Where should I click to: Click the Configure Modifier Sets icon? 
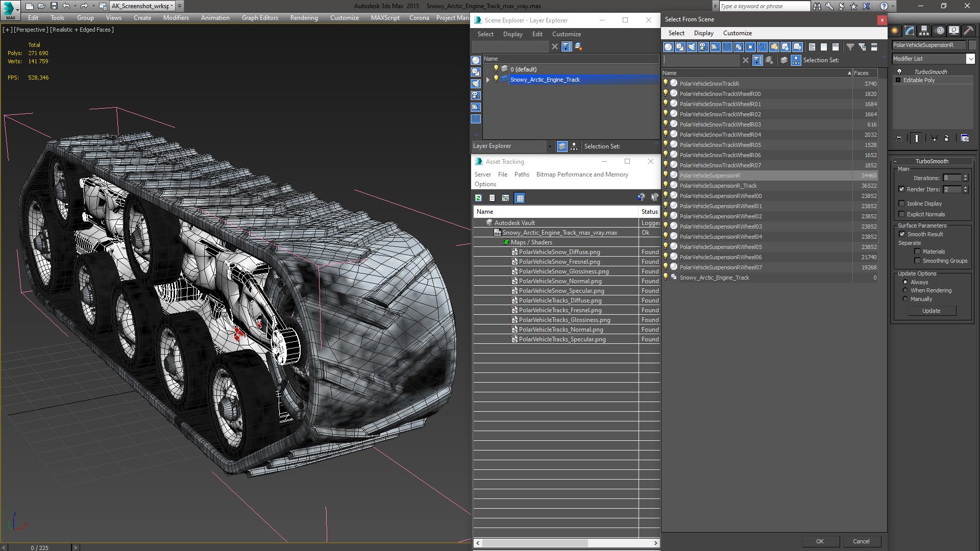pyautogui.click(x=965, y=138)
